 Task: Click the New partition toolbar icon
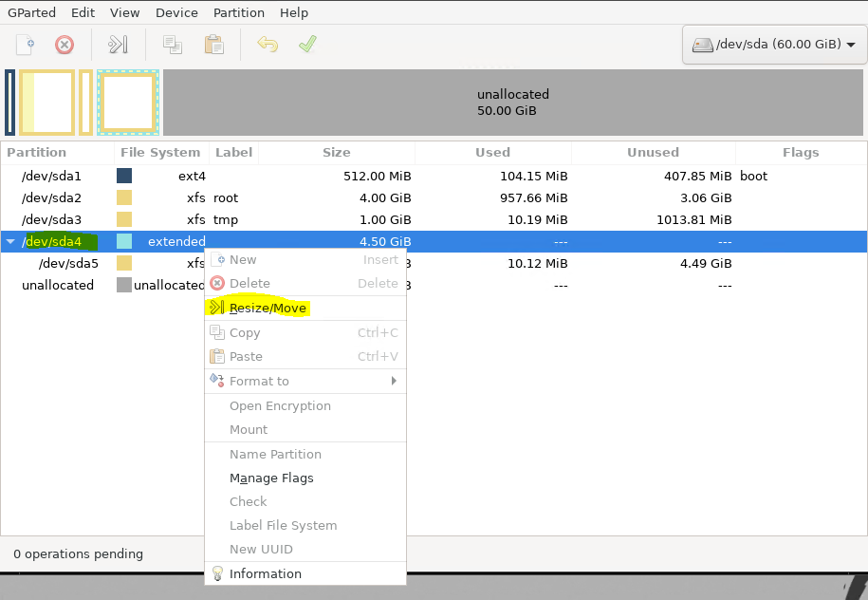pos(25,45)
